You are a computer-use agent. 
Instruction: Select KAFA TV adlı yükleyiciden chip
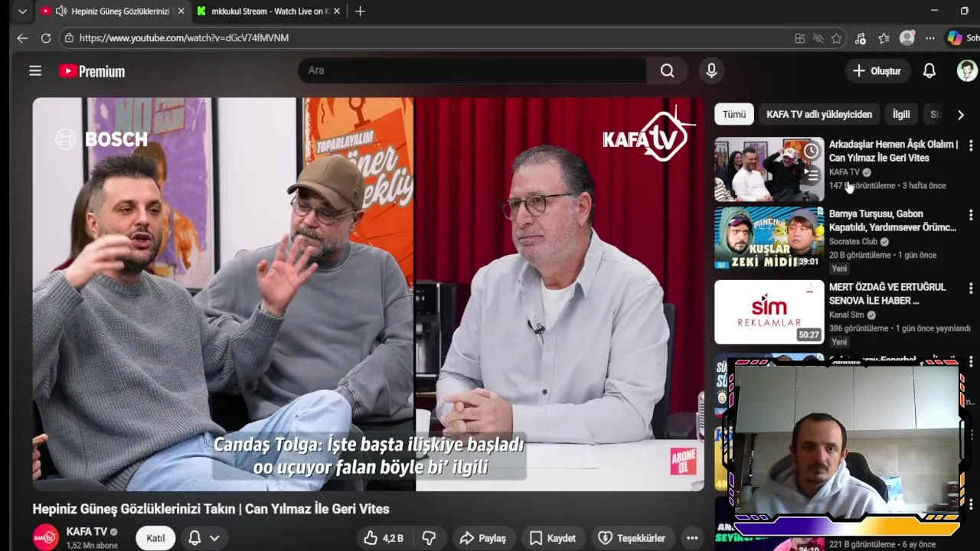818,114
